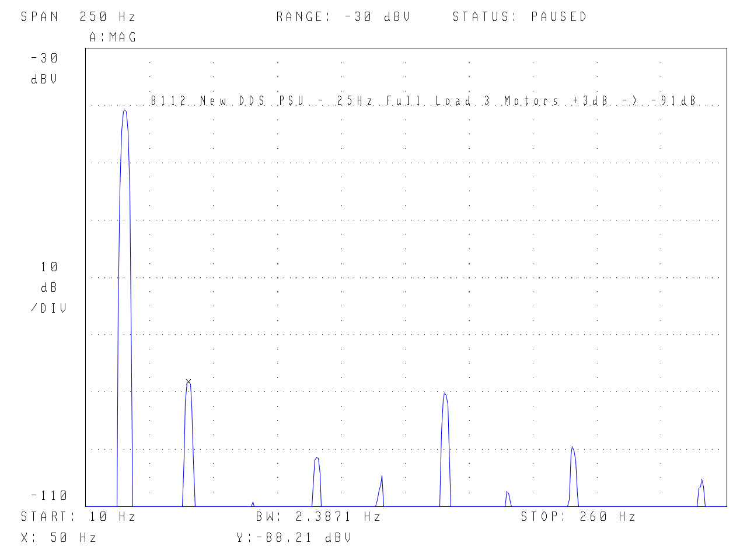Click the START: 10 Hz readout

click(x=78, y=517)
